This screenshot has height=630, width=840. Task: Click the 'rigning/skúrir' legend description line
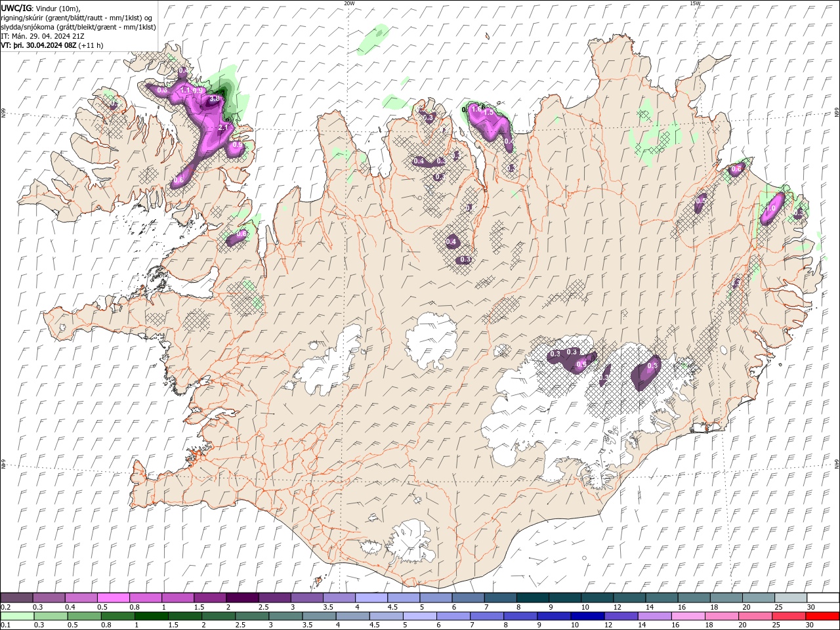point(77,18)
